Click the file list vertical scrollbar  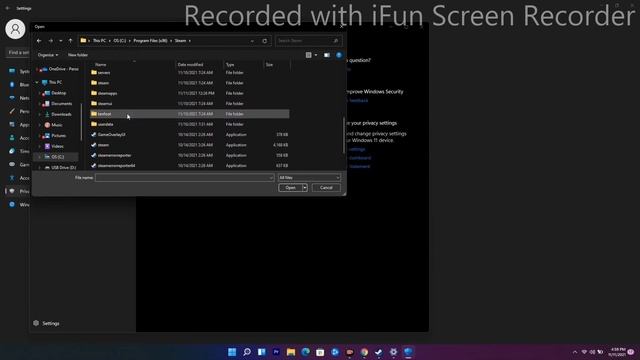344,135
